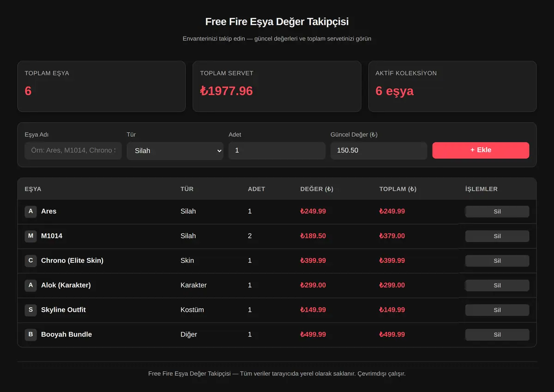Select the Güncel Değer field with 150.50
This screenshot has width=554, height=392.
coord(379,151)
